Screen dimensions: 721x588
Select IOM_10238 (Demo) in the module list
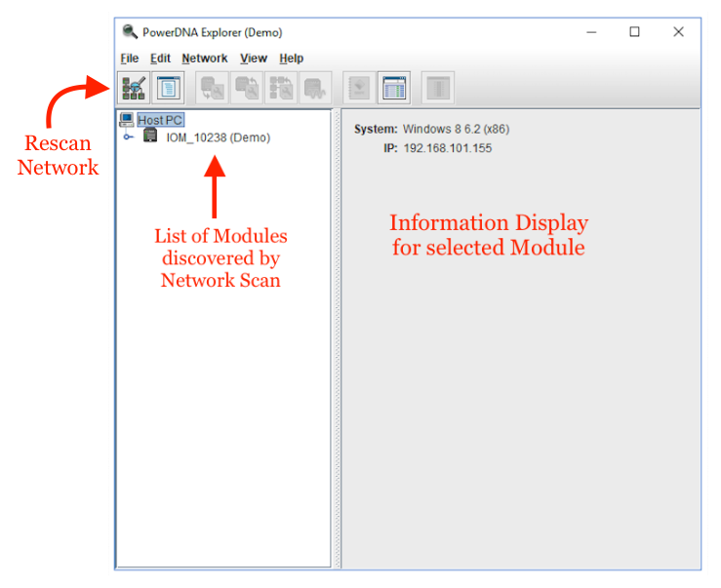pyautogui.click(x=218, y=137)
